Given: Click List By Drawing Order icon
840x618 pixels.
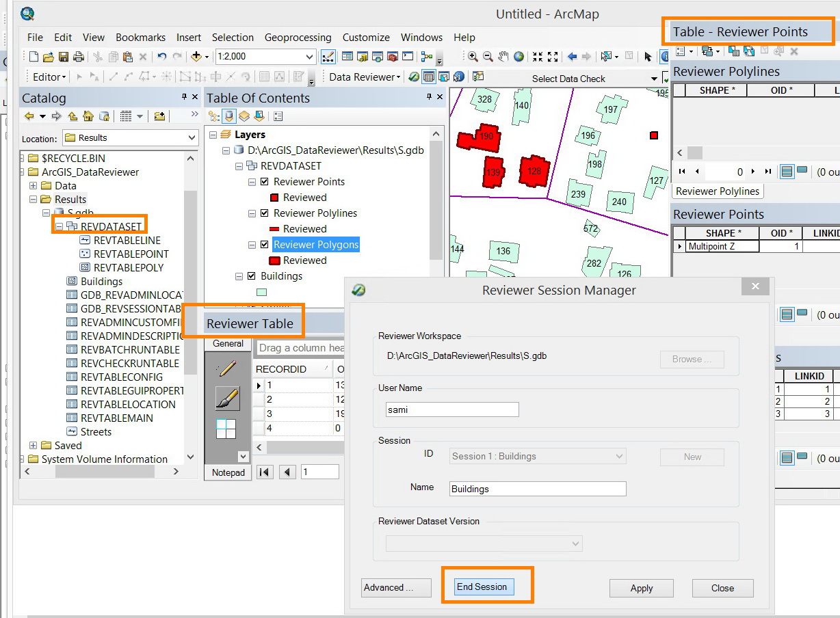Looking at the screenshot, I should pos(214,117).
